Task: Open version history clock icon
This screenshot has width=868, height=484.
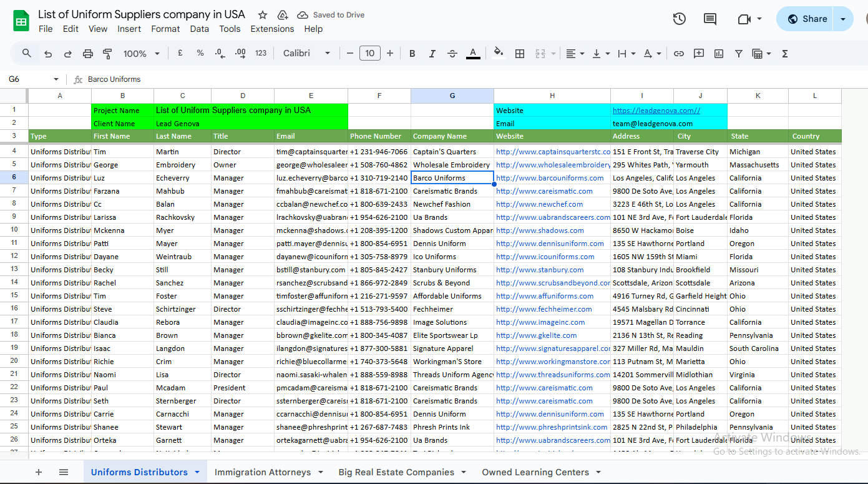Action: (680, 19)
